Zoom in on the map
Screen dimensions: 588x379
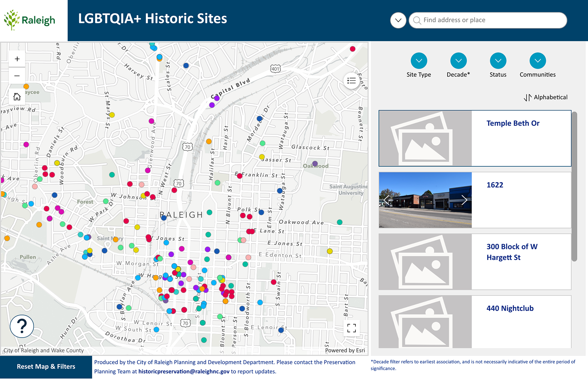17,59
